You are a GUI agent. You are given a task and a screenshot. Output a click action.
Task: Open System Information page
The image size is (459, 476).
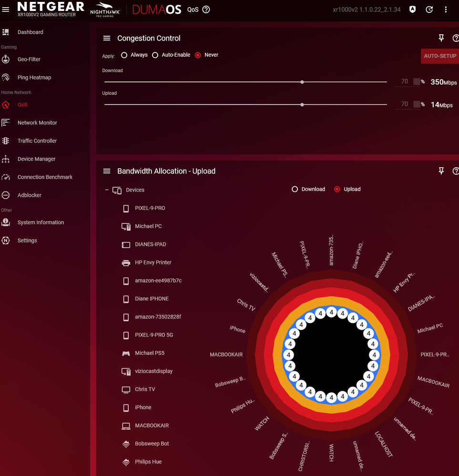coord(41,222)
